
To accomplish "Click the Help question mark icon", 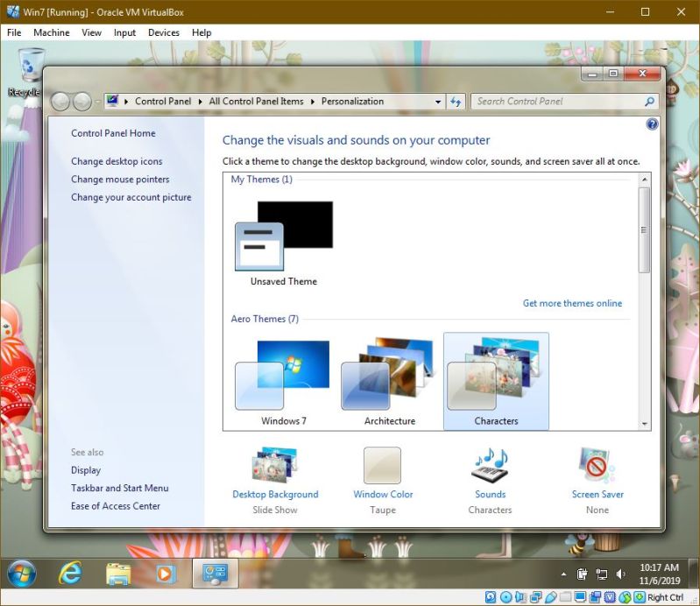I will click(652, 124).
